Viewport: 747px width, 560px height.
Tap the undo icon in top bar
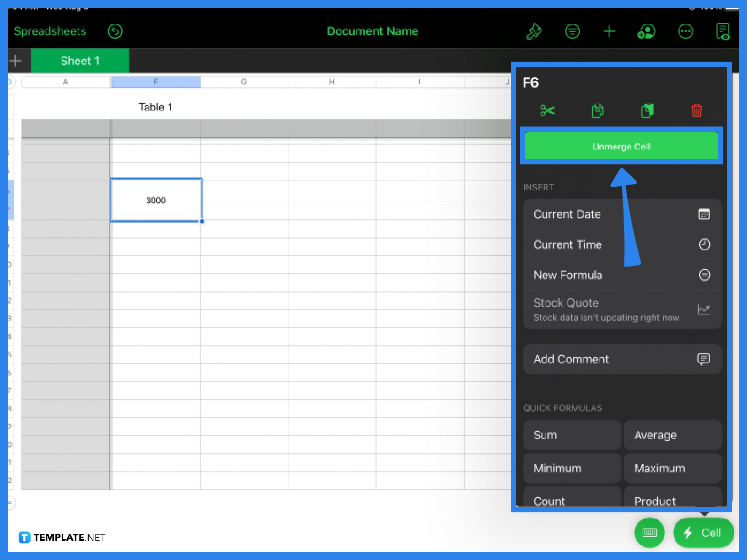(x=115, y=32)
